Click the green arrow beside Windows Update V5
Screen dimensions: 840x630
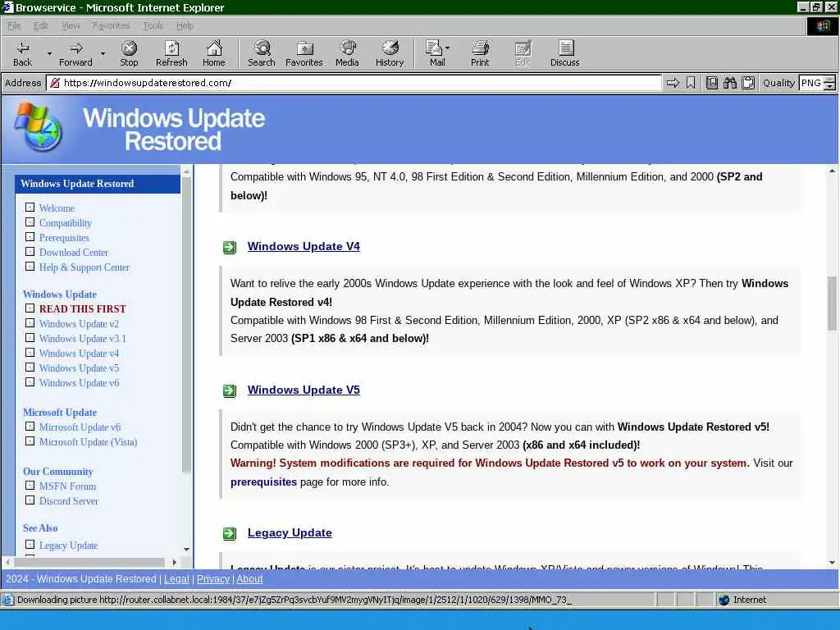(230, 390)
